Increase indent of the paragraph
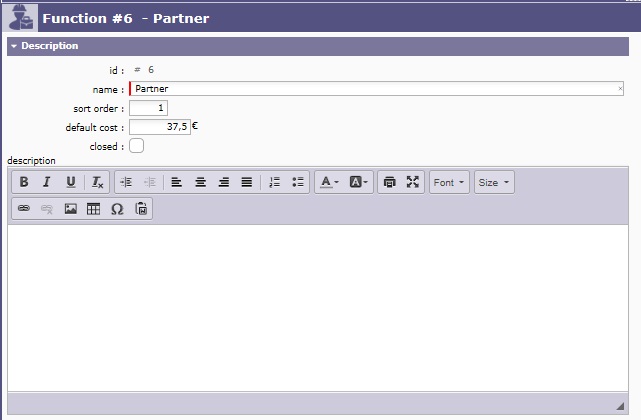This screenshot has width=641, height=420. pos(126,182)
